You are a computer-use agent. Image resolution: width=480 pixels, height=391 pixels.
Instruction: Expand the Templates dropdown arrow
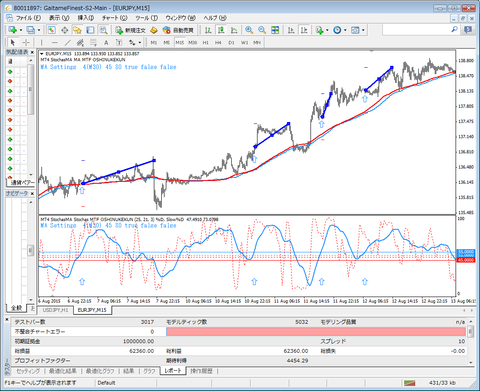363,30
